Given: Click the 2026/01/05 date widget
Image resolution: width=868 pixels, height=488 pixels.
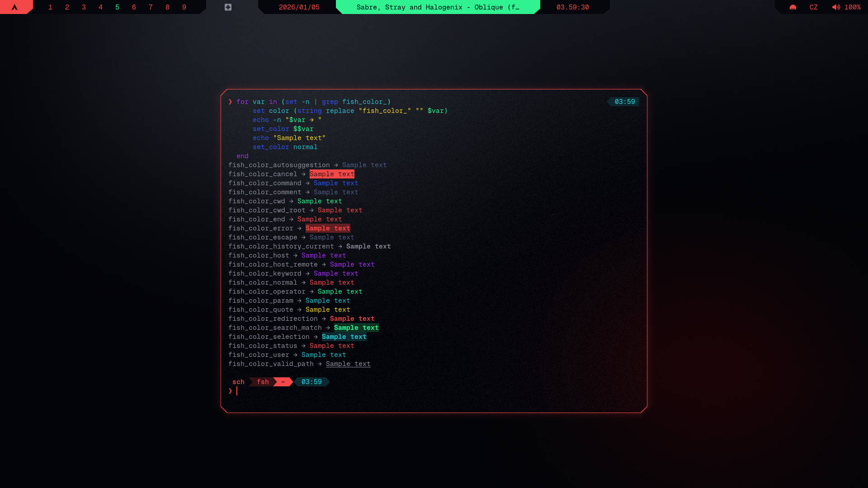Looking at the screenshot, I should (x=299, y=7).
